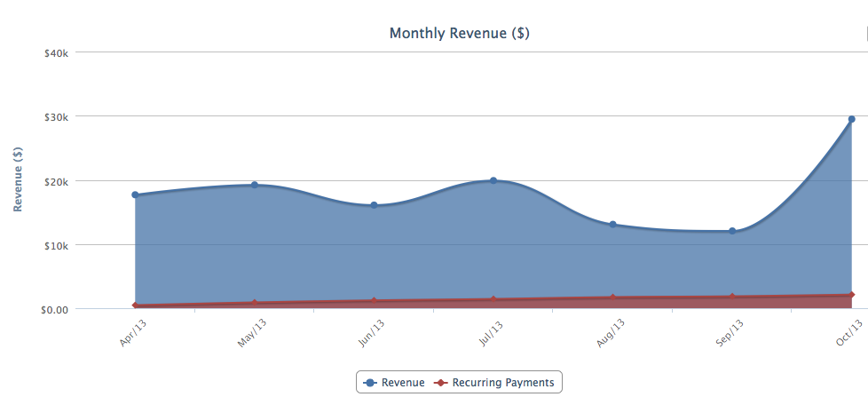Click the Oct/13 Revenue point near $30k
The image size is (868, 397).
coord(851,119)
